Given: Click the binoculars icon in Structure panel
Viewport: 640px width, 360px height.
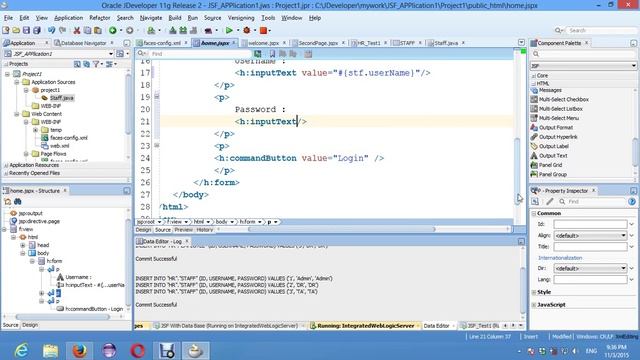Looking at the screenshot, I should pos(18,202).
